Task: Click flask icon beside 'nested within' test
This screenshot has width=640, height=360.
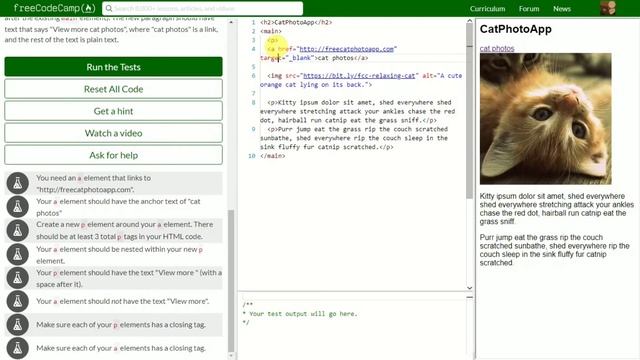Action: click(x=18, y=254)
